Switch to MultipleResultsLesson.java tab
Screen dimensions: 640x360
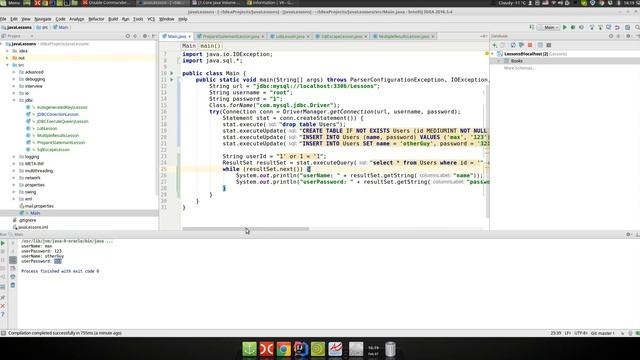(x=403, y=36)
